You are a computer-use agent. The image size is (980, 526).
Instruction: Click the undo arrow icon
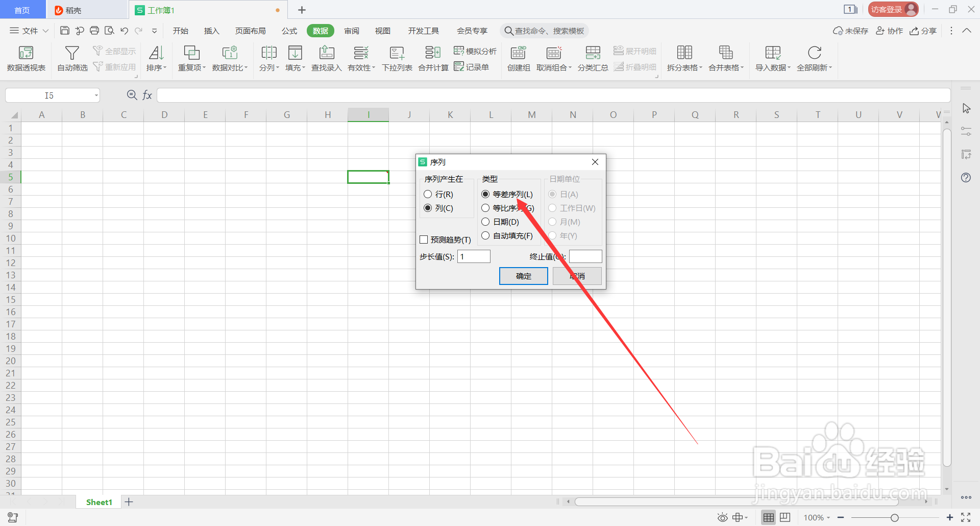click(x=124, y=31)
